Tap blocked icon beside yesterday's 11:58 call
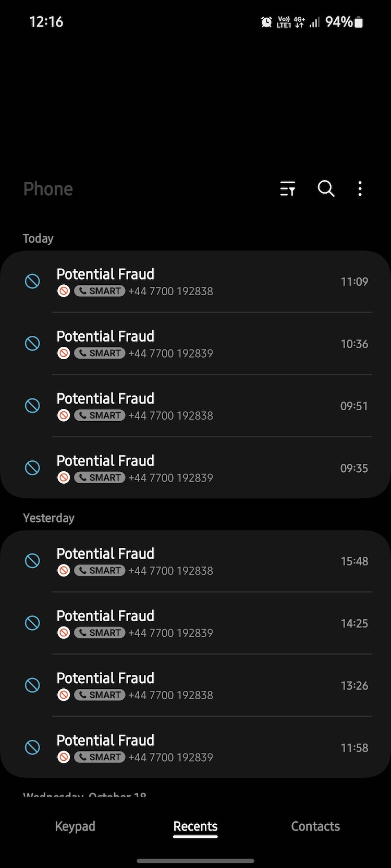Screen dimensions: 391x868 coord(32,748)
